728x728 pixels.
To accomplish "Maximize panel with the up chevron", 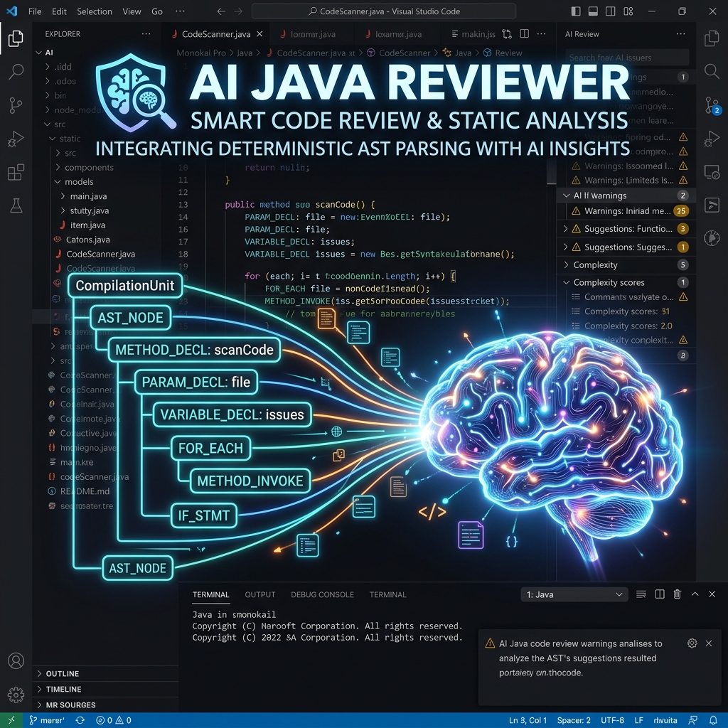I will pyautogui.click(x=695, y=594).
